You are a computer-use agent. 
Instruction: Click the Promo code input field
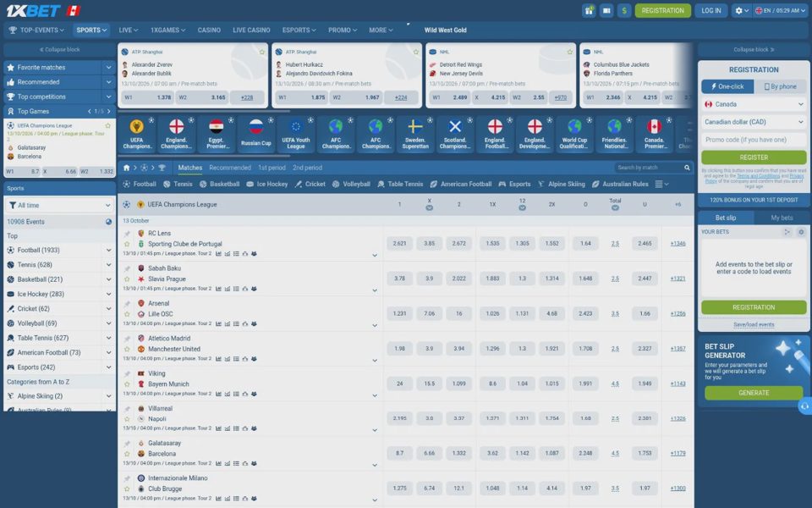pos(754,140)
